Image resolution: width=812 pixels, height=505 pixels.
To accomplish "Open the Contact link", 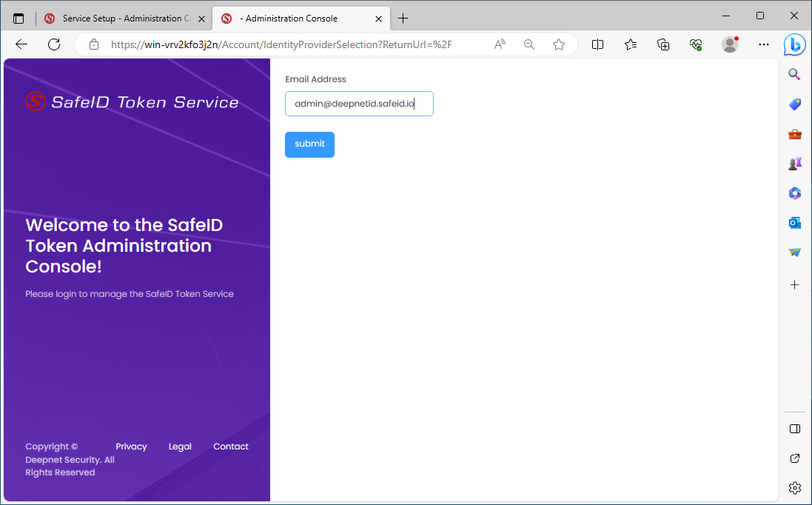I will click(x=230, y=447).
